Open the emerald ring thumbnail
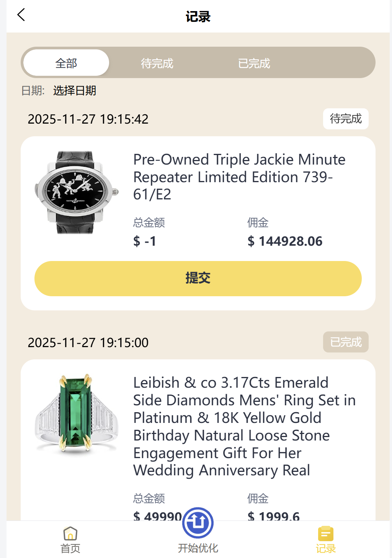Image resolution: width=392 pixels, height=558 pixels. pyautogui.click(x=76, y=414)
